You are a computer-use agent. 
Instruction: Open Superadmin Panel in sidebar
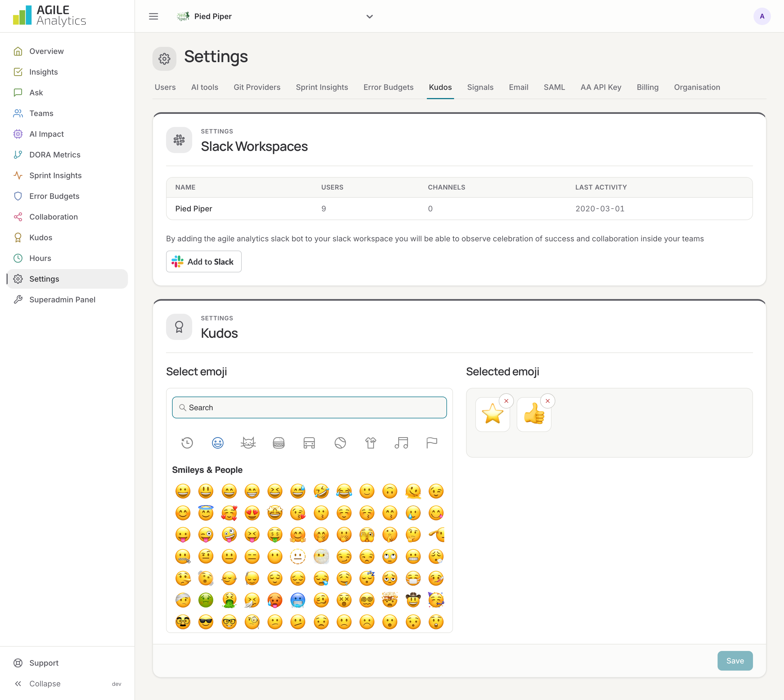pyautogui.click(x=67, y=299)
